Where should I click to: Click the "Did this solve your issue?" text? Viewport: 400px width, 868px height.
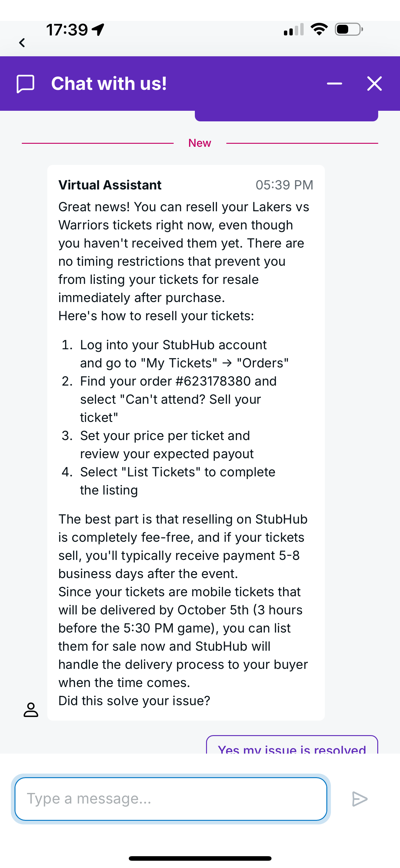click(134, 701)
